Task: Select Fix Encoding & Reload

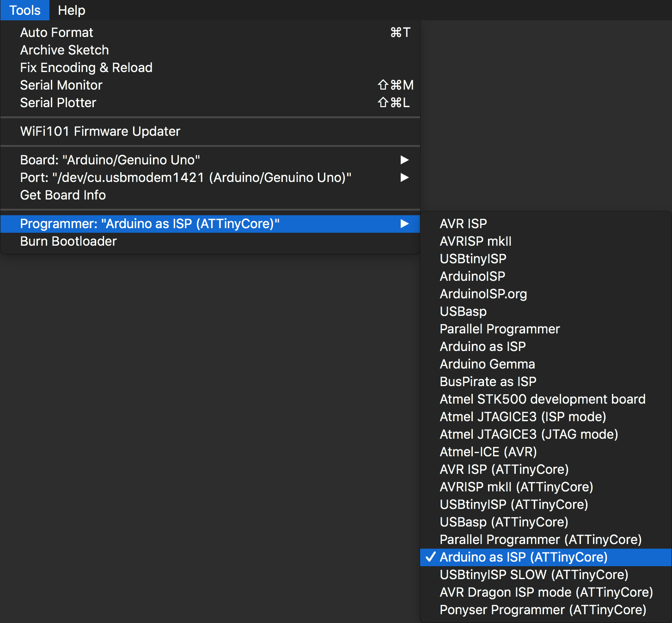Action: [86, 67]
